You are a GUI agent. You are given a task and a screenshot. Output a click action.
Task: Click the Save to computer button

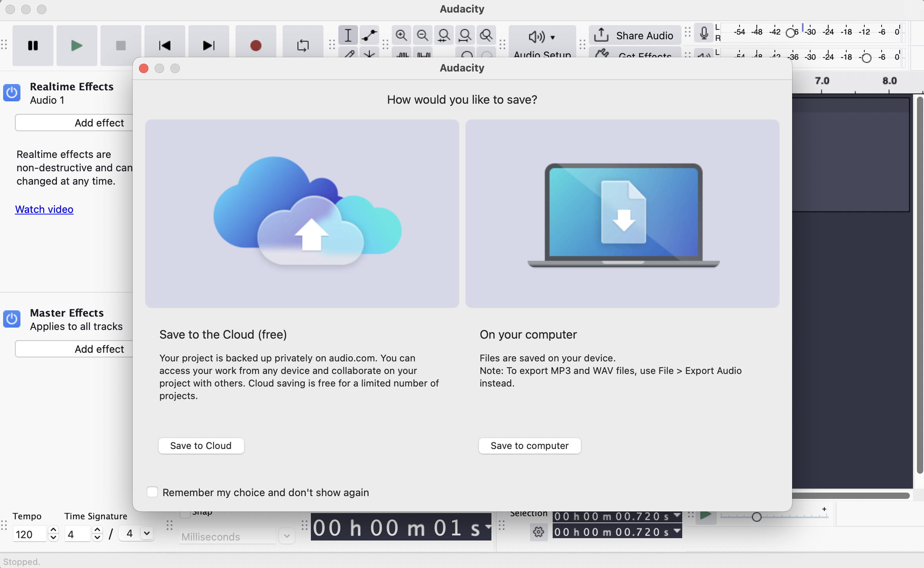tap(530, 446)
